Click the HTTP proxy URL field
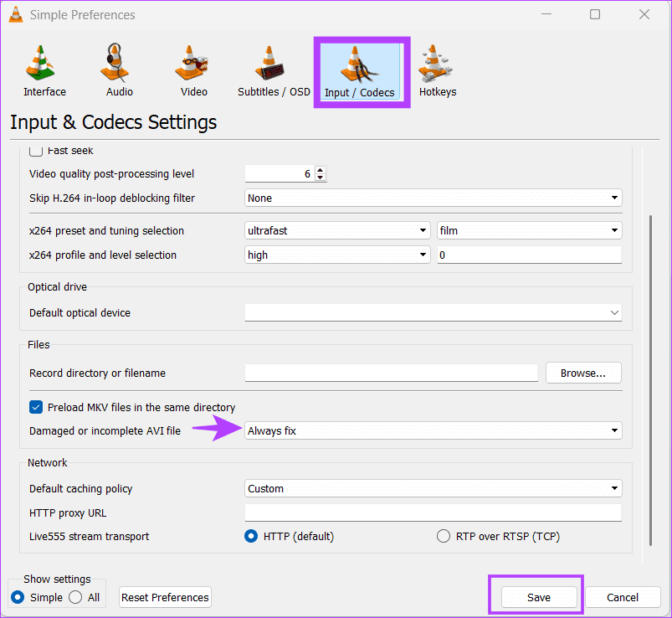Screen dimensions: 672x618 (x=433, y=512)
